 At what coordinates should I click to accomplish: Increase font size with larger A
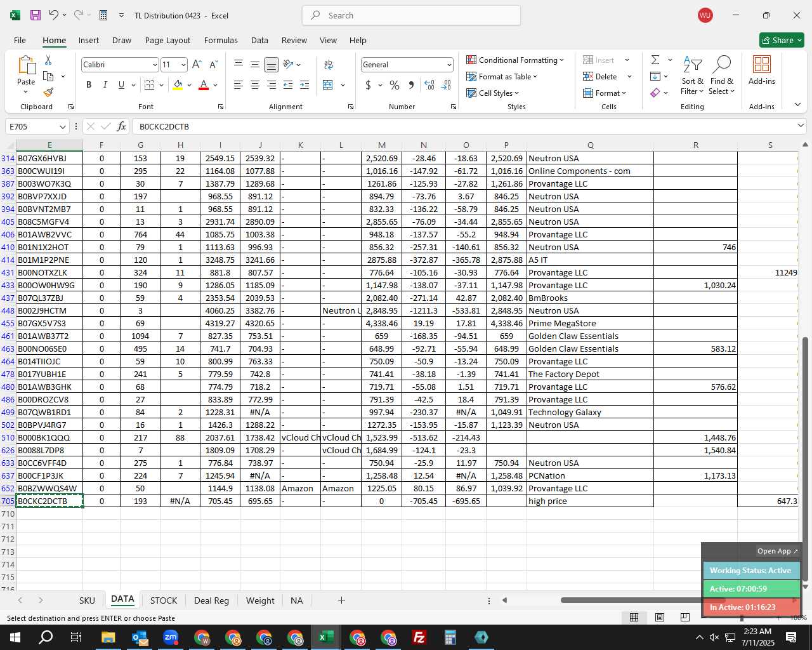197,64
